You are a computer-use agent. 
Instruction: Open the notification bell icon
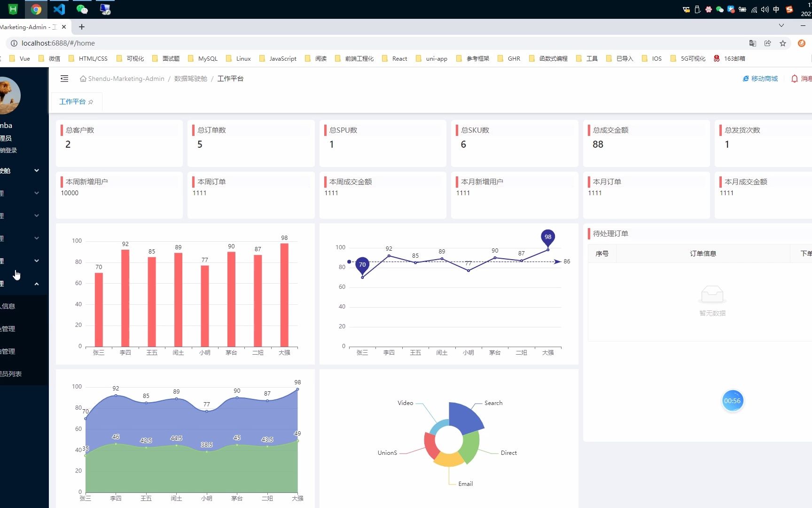click(794, 79)
